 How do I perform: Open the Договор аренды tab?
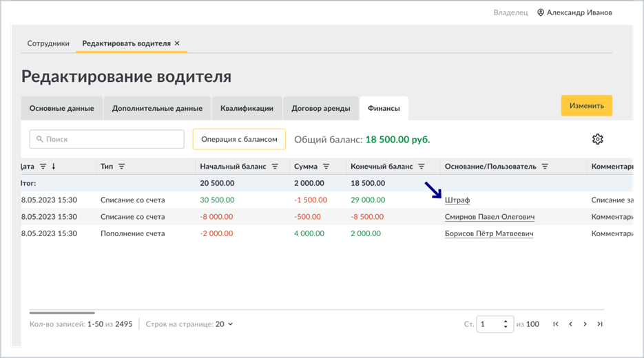click(321, 108)
